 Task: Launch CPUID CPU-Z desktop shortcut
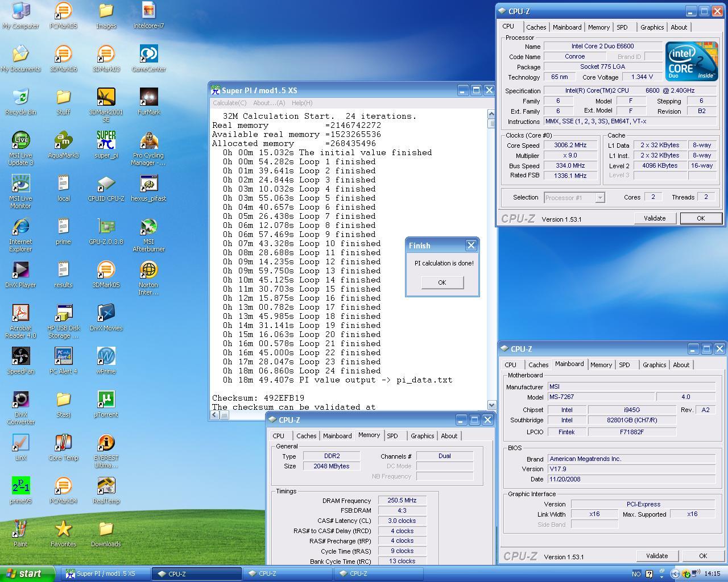pos(106,188)
